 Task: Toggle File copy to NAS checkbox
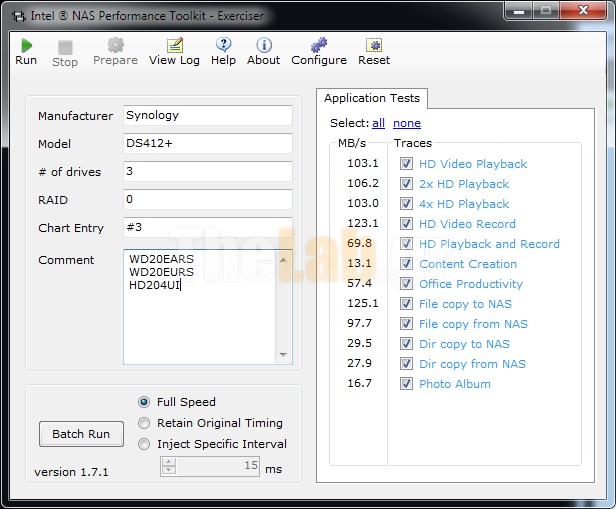(406, 304)
